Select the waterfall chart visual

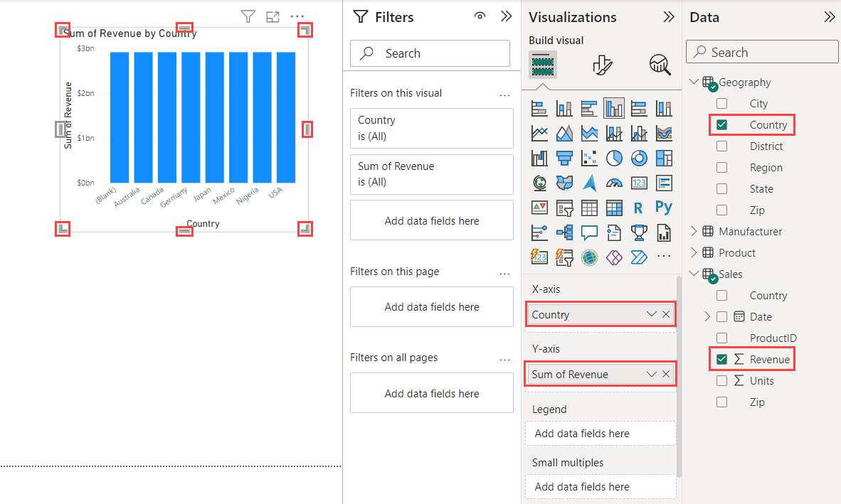pos(539,158)
